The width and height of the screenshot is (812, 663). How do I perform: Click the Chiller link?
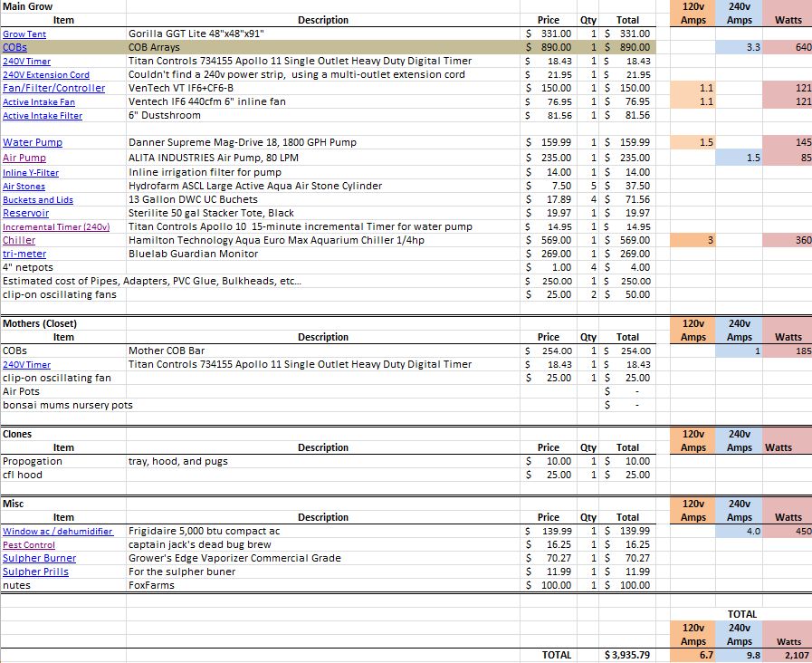[x=19, y=240]
